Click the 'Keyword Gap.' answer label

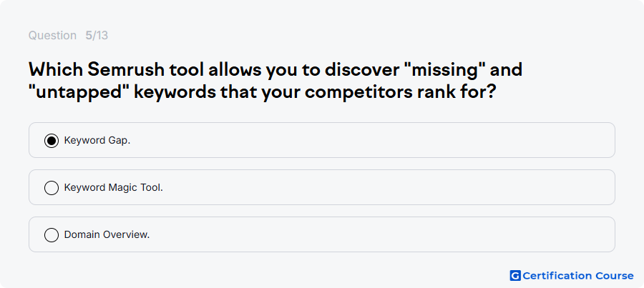coord(97,140)
